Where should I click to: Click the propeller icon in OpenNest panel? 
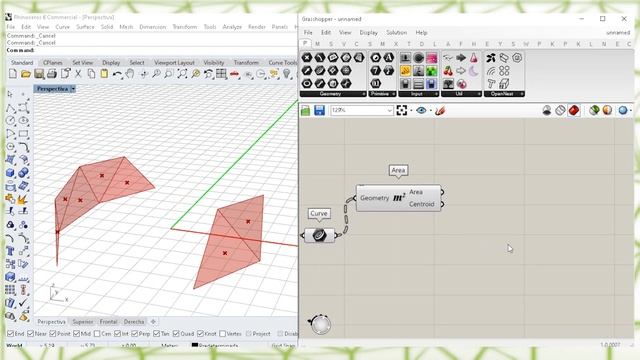click(491, 58)
